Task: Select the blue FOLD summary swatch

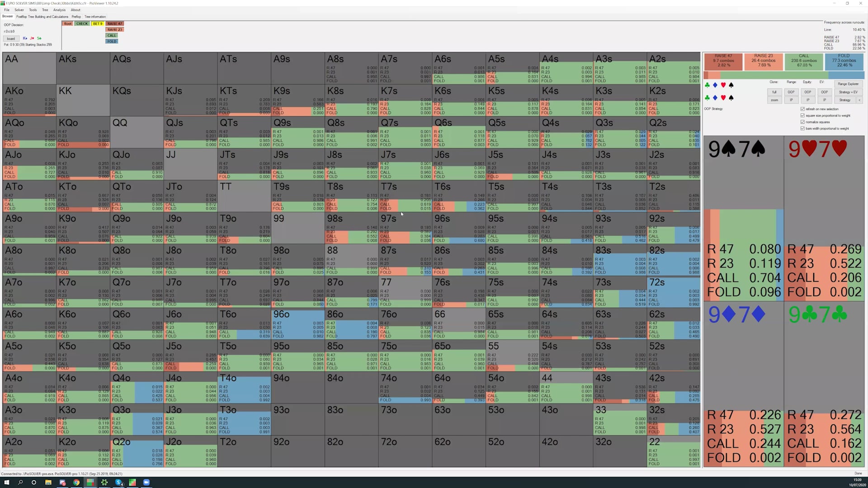Action: pyautogui.click(x=844, y=61)
